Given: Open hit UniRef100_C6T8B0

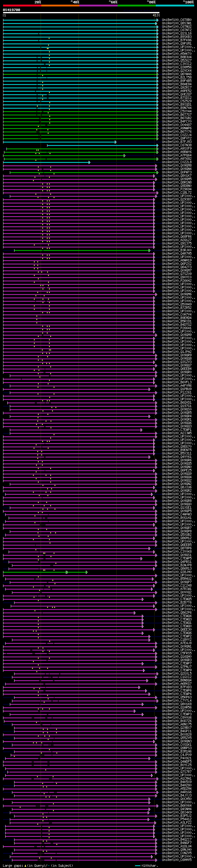Looking at the screenshot, I should point(177,20).
